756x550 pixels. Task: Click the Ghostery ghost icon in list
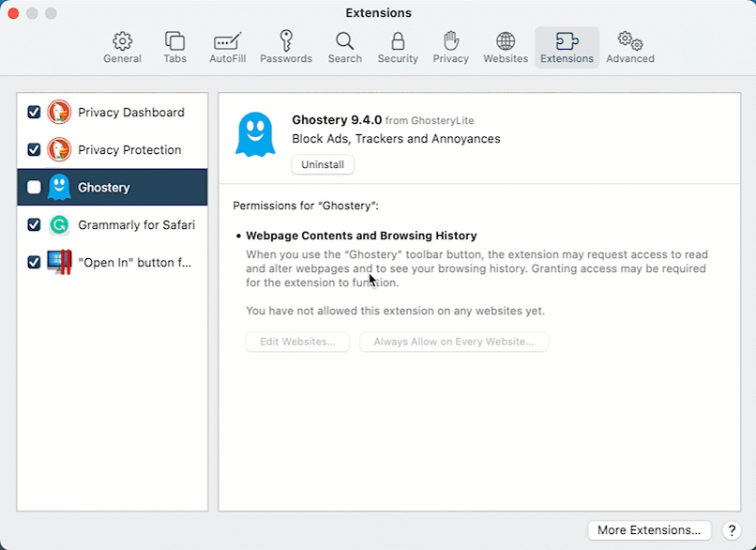tap(59, 187)
